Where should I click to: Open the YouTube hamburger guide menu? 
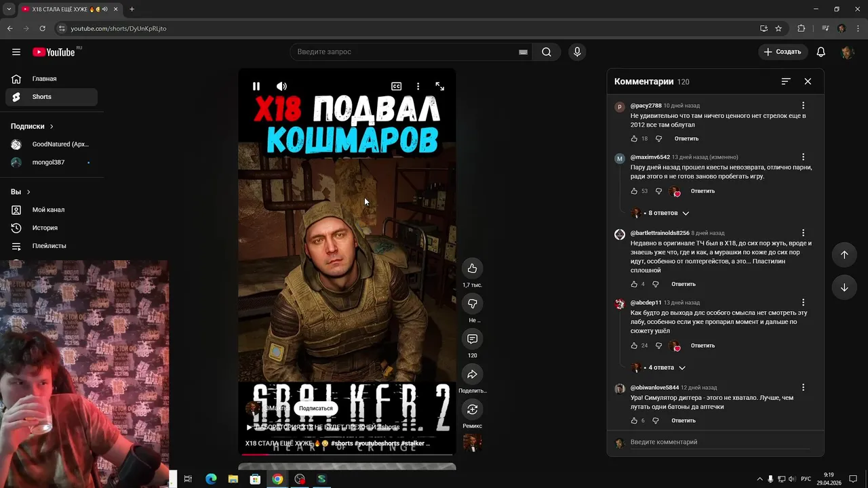tap(16, 52)
